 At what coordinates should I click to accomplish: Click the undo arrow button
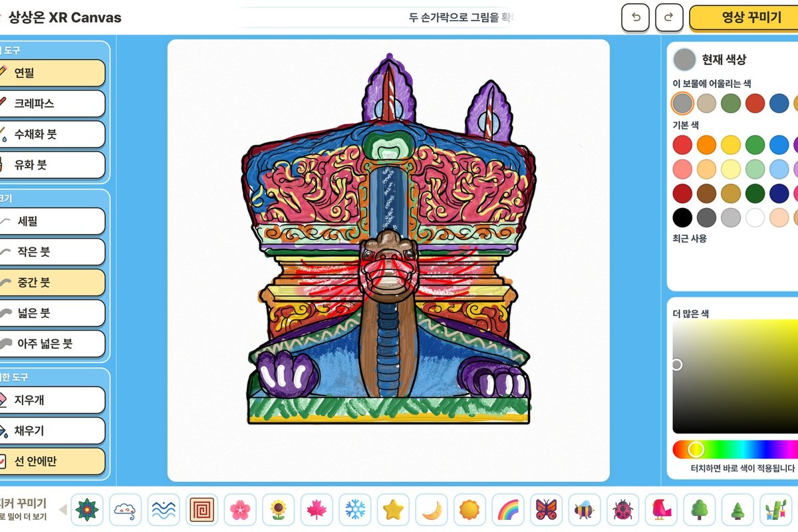click(636, 18)
